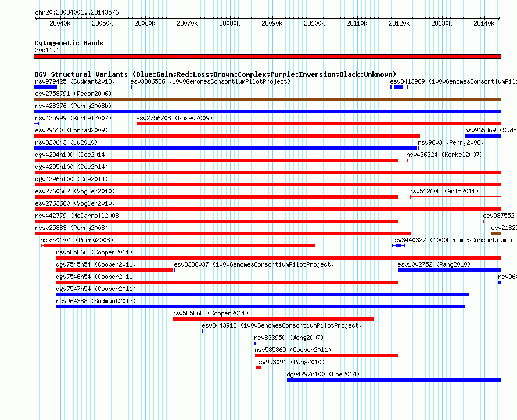Click the 20q11.1 band label
Viewport: 517px width, 420px height.
47,50
